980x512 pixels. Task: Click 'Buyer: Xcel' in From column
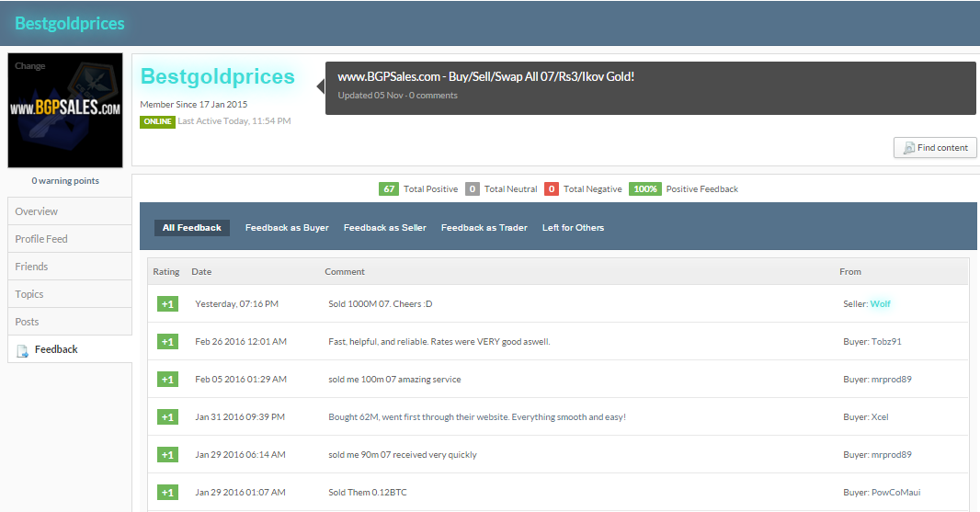coord(866,417)
